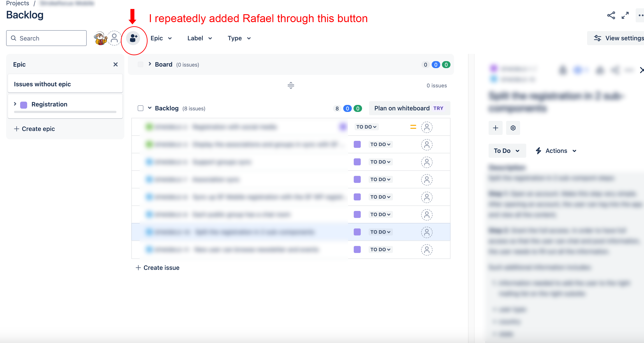Click the sprint divider handle icon
Screen dimensions: 644x343
[x=291, y=85]
